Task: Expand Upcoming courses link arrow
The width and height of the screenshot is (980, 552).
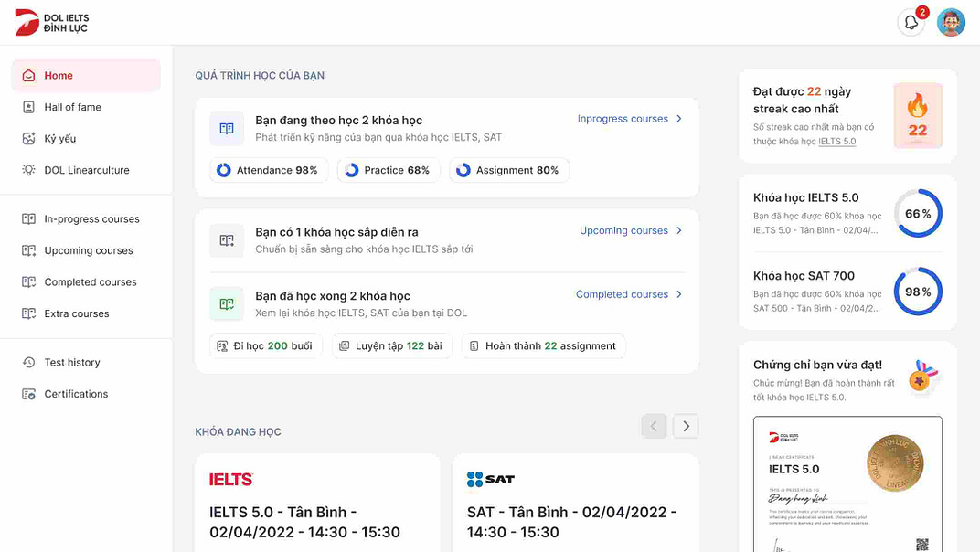Action: tap(678, 231)
